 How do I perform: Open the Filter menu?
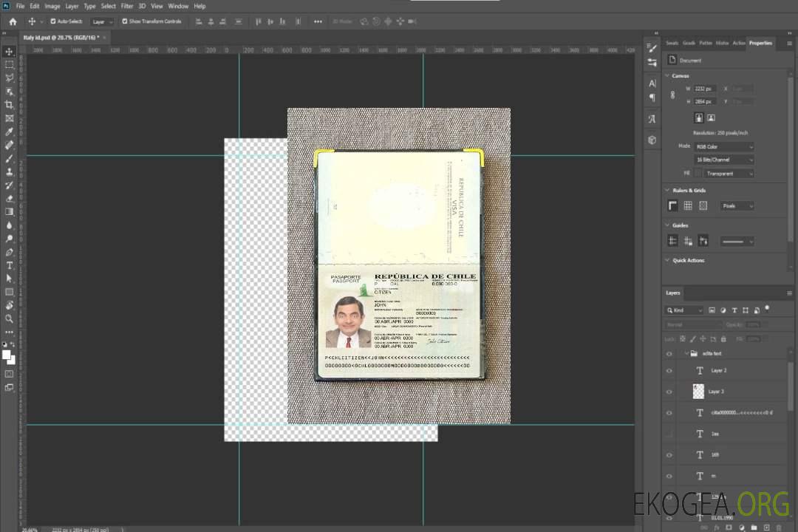click(x=127, y=6)
